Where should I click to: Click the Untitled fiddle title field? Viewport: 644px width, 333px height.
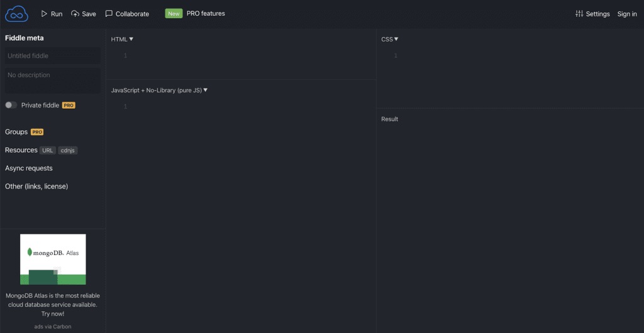[53, 56]
